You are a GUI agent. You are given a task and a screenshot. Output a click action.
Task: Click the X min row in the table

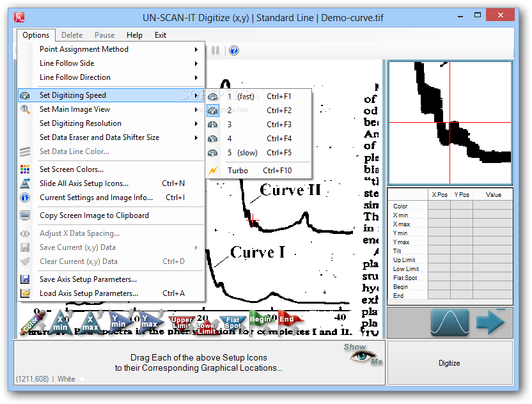[x=450, y=215]
